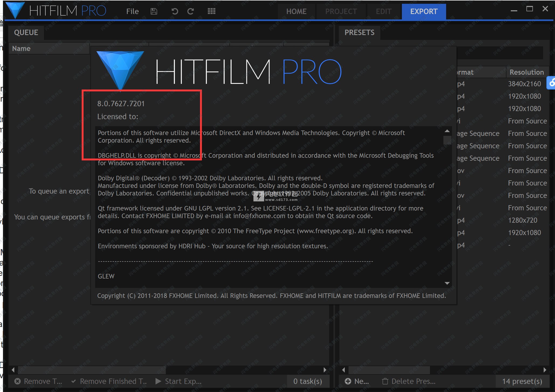Click the about text scroll up arrow
The width and height of the screenshot is (555, 392).
point(447,131)
